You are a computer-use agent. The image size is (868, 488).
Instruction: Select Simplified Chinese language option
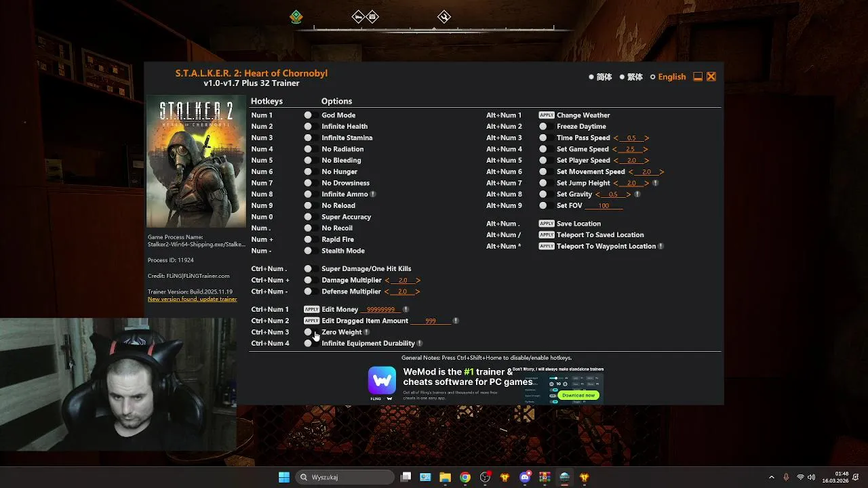(600, 77)
